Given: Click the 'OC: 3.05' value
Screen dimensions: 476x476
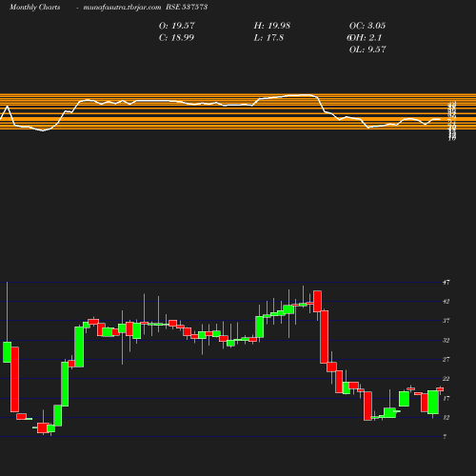Looking at the screenshot, I should (x=367, y=26).
